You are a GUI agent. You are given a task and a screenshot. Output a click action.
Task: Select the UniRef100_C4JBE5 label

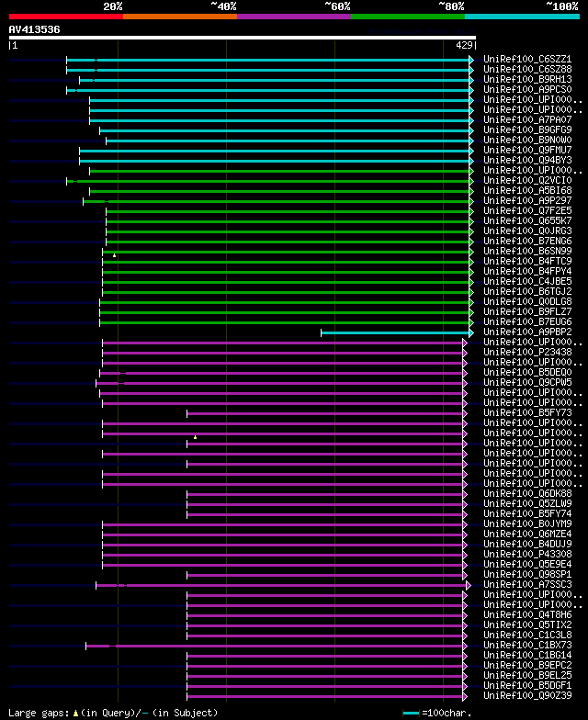pos(527,281)
